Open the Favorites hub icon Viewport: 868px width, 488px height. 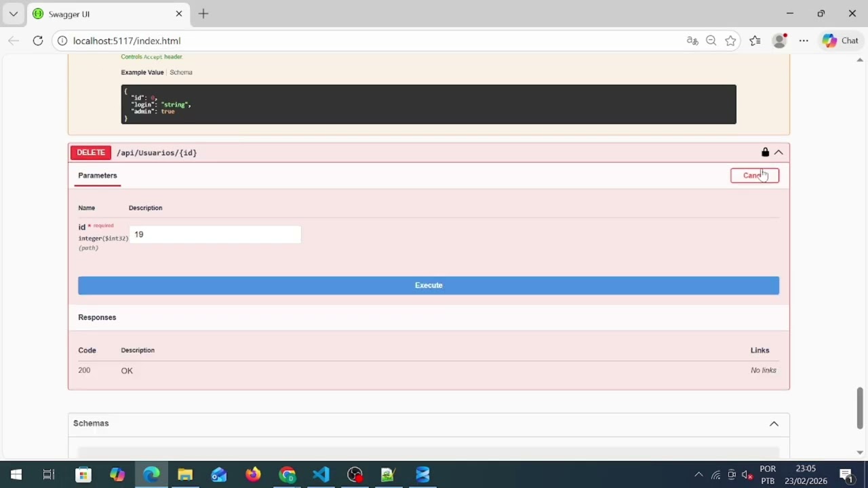755,41
